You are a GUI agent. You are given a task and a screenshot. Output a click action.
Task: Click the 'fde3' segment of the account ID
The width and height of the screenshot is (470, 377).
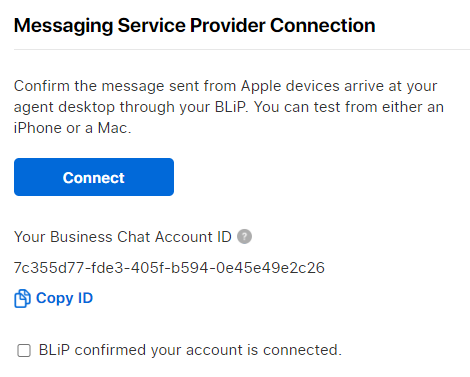(x=107, y=268)
